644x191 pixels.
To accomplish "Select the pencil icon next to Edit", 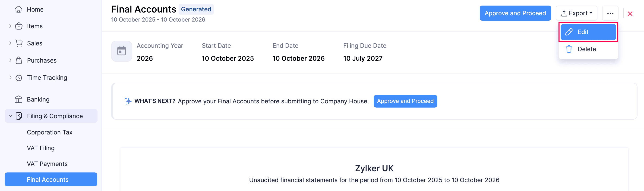I will click(569, 32).
